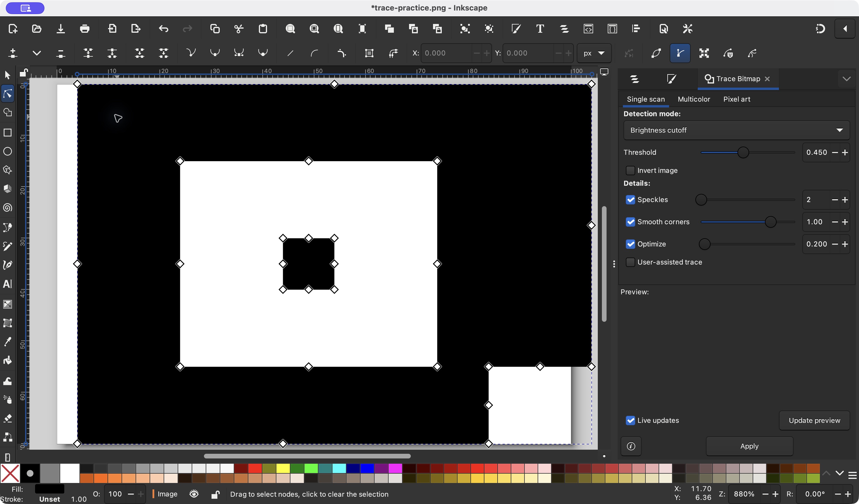Switch to the Layers and Objects tab
This screenshot has width=859, height=504.
click(x=634, y=79)
